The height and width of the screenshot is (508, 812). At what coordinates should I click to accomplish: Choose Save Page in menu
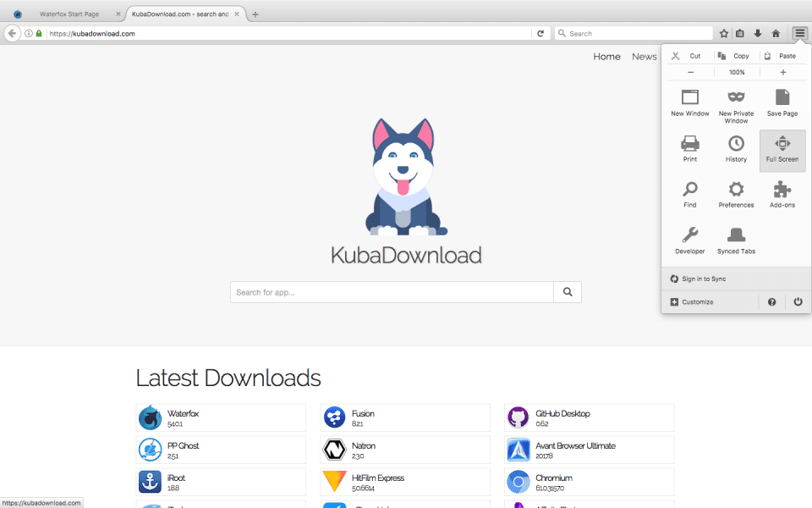(x=782, y=102)
